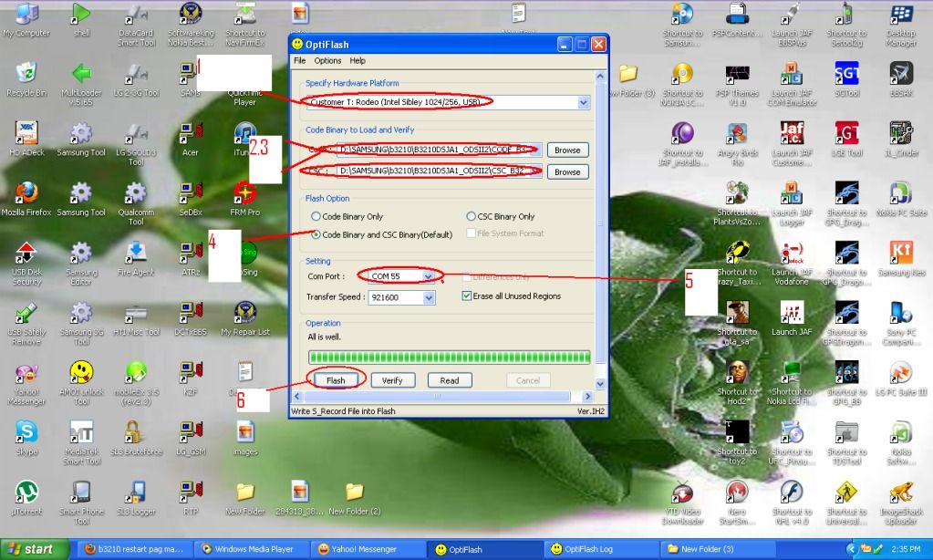
Task: Switch to Yahoo! Messenger taskbar button
Action: [x=368, y=549]
